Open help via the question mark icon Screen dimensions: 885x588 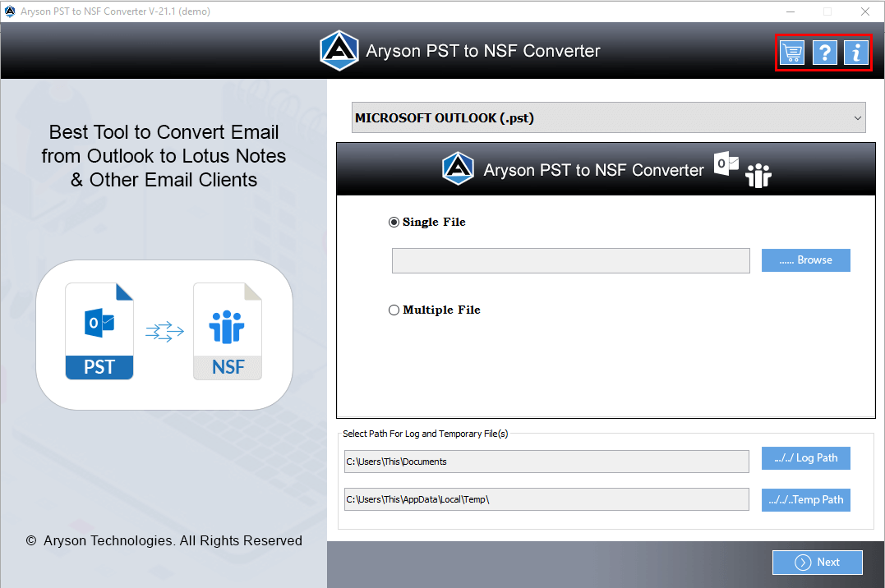825,53
